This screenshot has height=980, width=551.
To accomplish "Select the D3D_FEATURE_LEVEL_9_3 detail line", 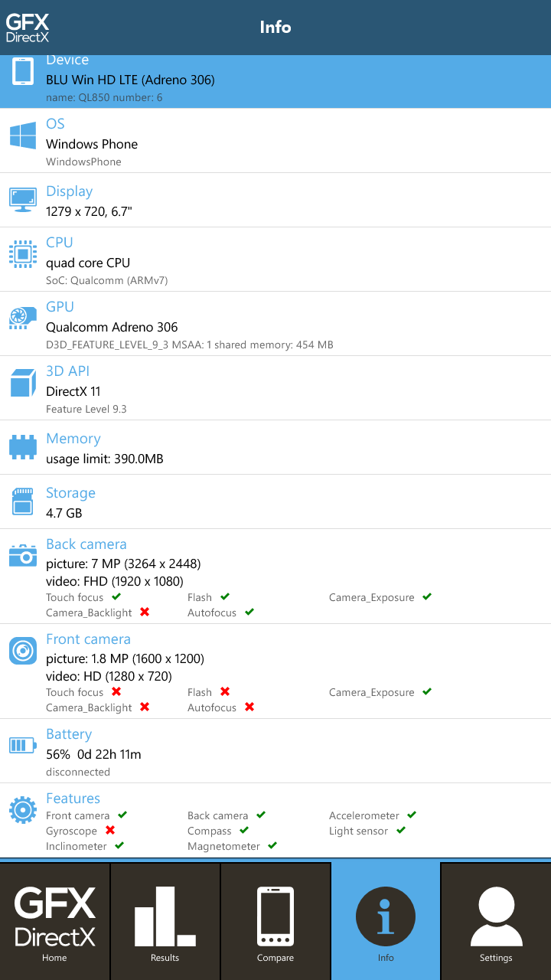I will click(x=190, y=345).
